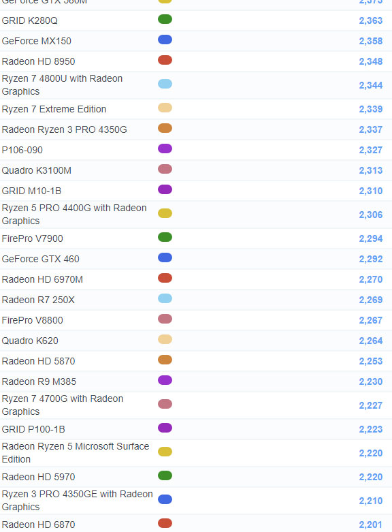Open the P106-090 entry
Viewport: 392px width, 532px height.
click(22, 150)
